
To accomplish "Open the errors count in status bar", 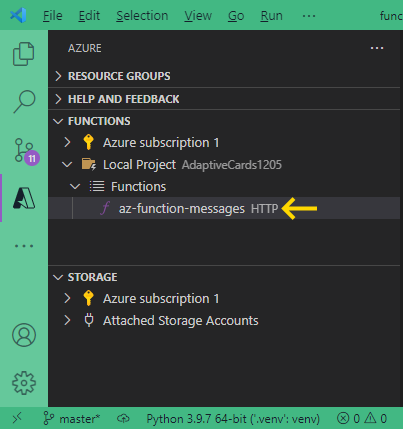I will [348, 418].
